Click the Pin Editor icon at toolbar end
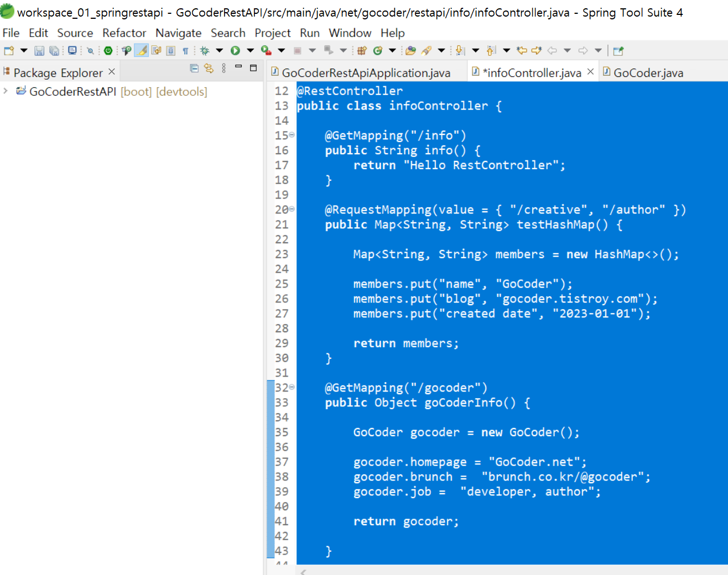 (618, 51)
